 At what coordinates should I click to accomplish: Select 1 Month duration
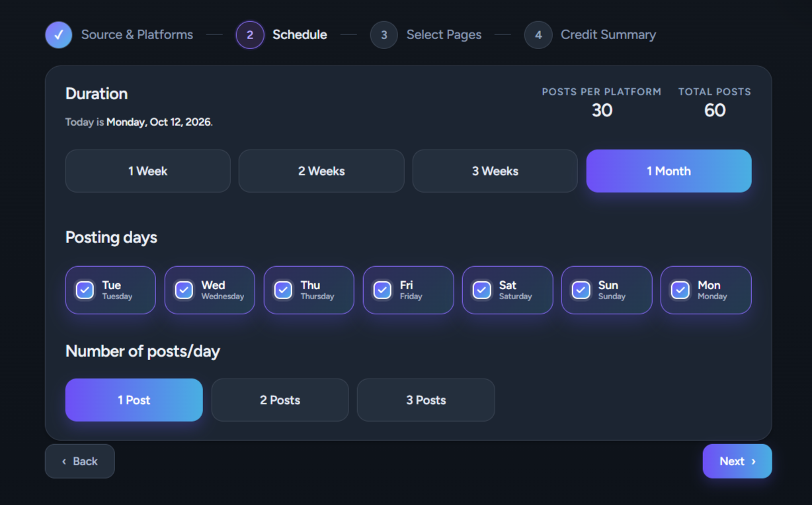[x=669, y=171]
